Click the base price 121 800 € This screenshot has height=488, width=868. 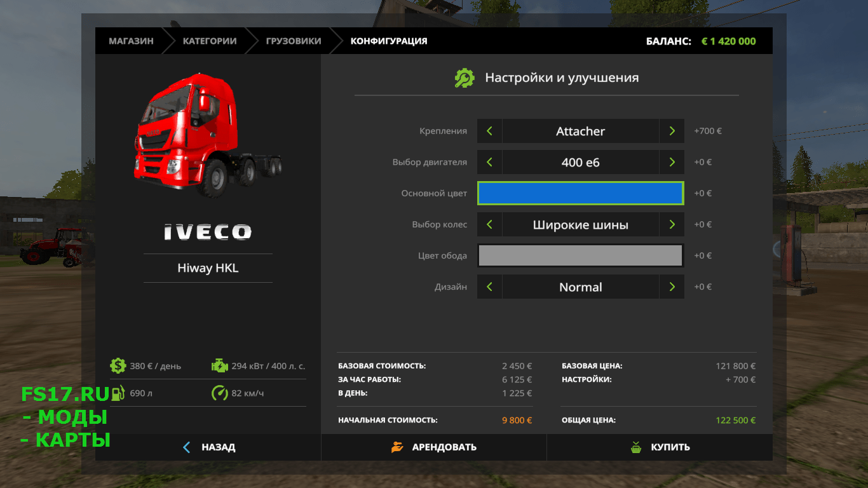pos(736,366)
